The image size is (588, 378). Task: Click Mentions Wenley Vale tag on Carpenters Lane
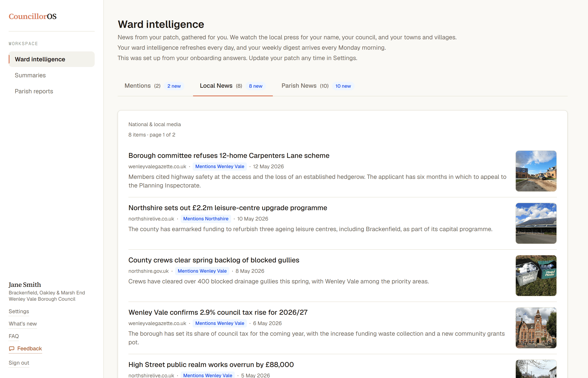point(220,166)
